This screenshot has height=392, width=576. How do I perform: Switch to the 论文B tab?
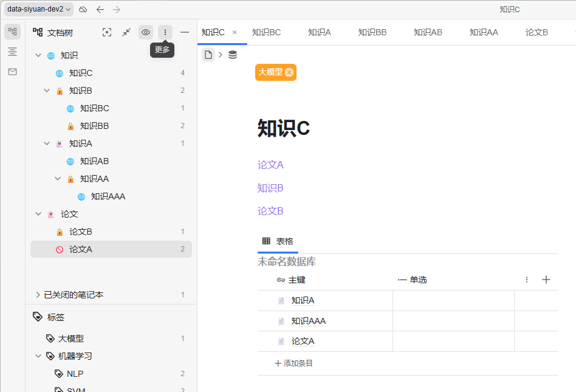(x=537, y=32)
